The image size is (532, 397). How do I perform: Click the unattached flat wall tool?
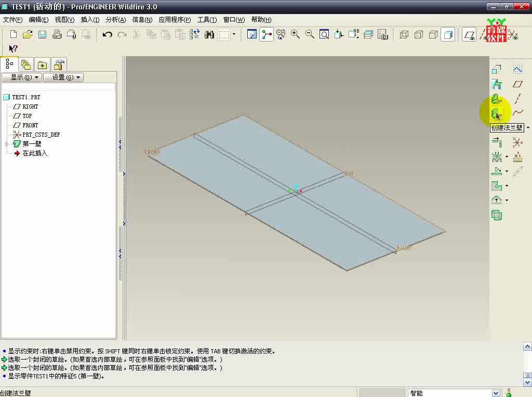pos(496,84)
